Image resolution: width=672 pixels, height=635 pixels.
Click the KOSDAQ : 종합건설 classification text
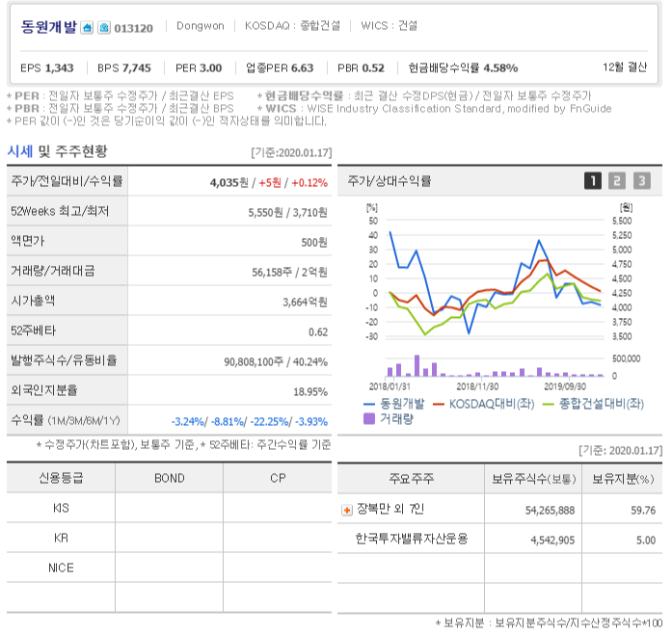point(292,26)
